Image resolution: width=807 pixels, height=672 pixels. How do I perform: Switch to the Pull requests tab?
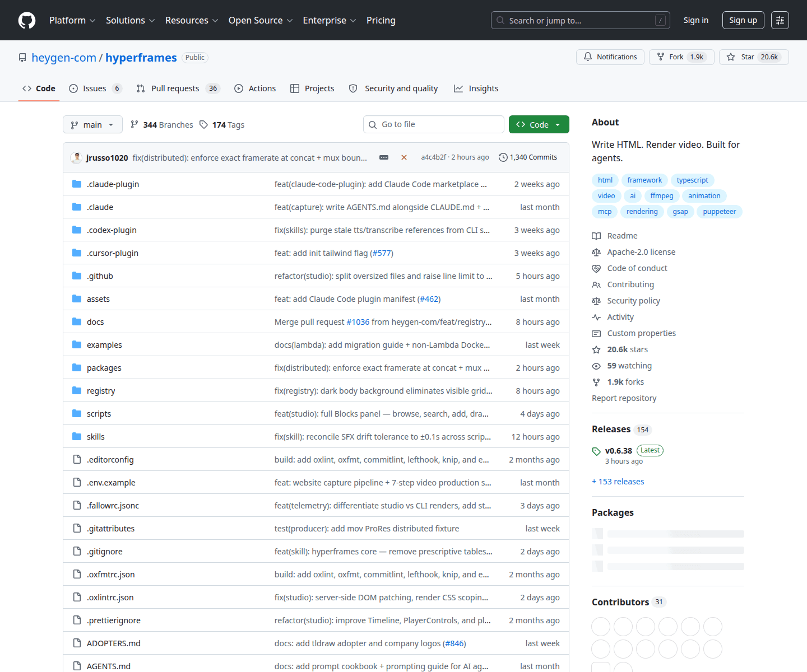pyautogui.click(x=178, y=88)
